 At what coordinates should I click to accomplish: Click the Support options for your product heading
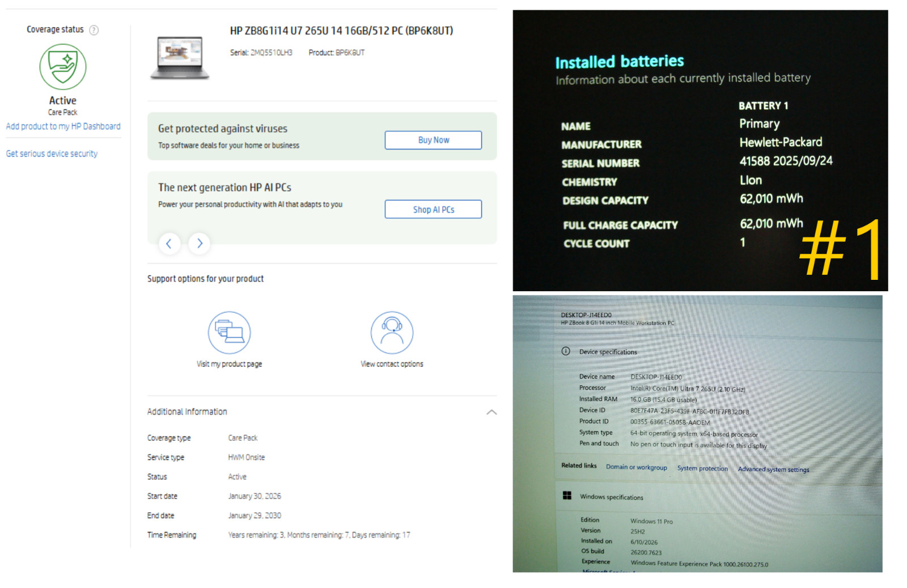pos(205,279)
